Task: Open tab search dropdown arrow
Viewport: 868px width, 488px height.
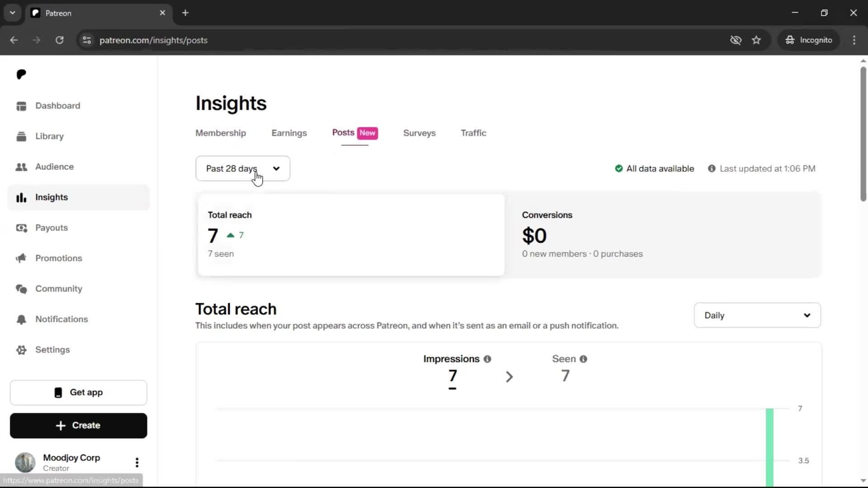Action: pos(13,13)
